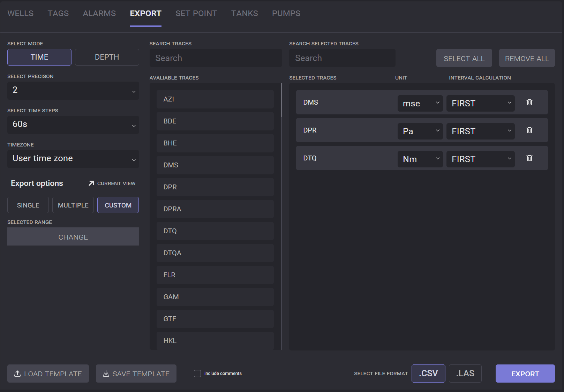Viewport: 564px width, 392px height.
Task: Open the DPR unit Pa dropdown
Action: 420,131
